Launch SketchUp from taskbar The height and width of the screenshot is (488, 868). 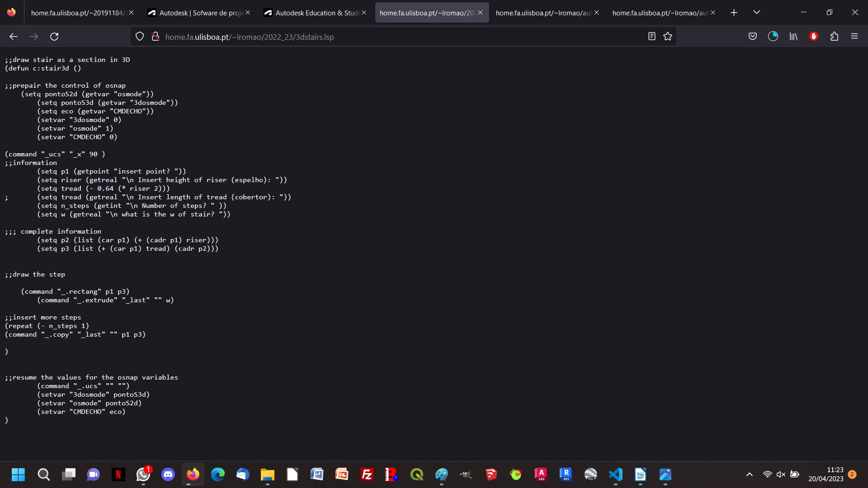[491, 474]
